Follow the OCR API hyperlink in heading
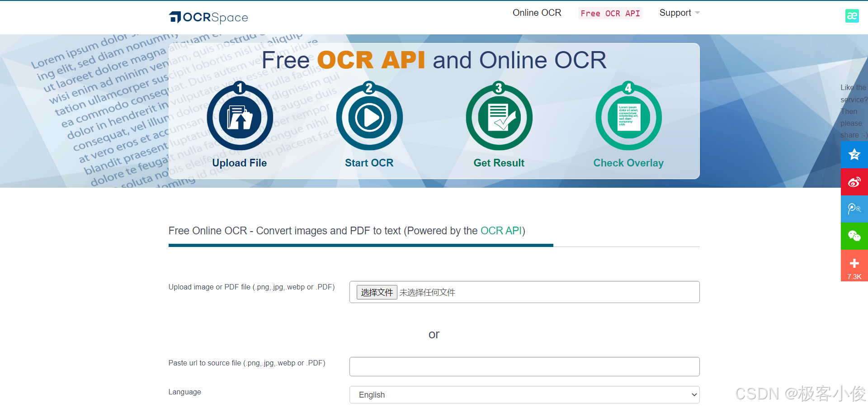This screenshot has width=868, height=408. point(501,231)
